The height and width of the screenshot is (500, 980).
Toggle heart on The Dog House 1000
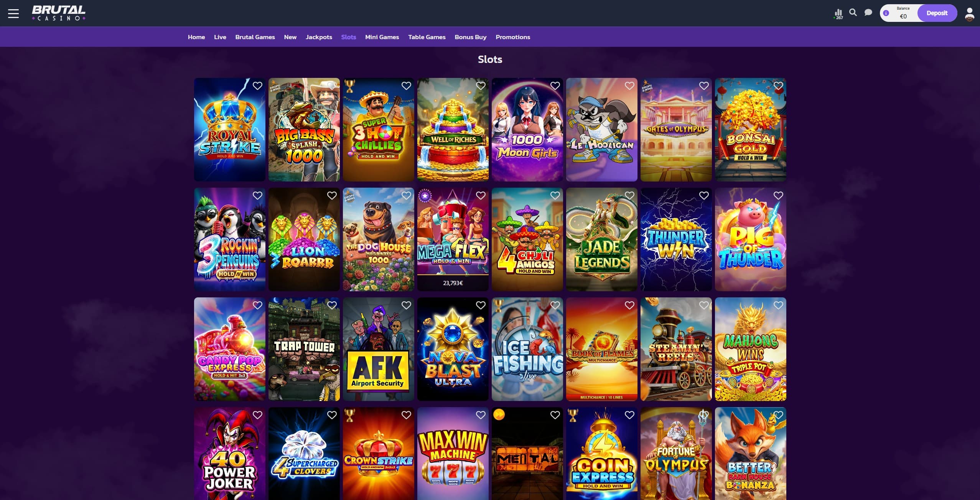click(x=406, y=196)
